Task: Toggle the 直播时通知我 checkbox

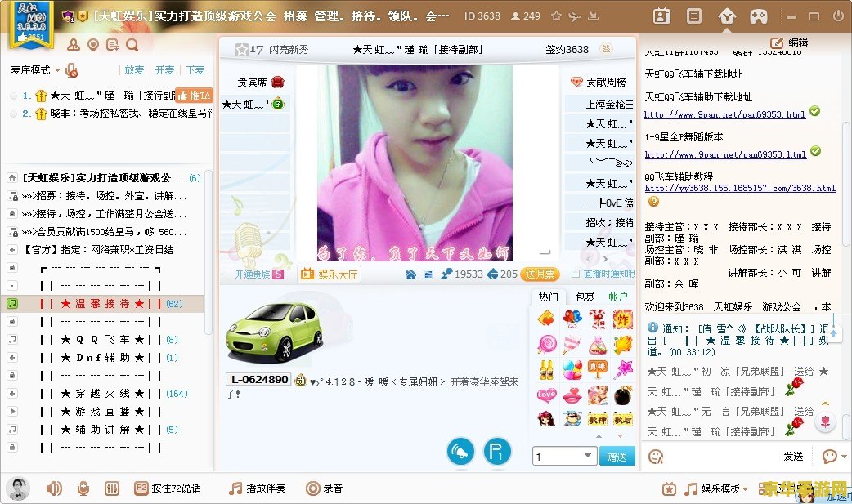Action: [x=576, y=274]
